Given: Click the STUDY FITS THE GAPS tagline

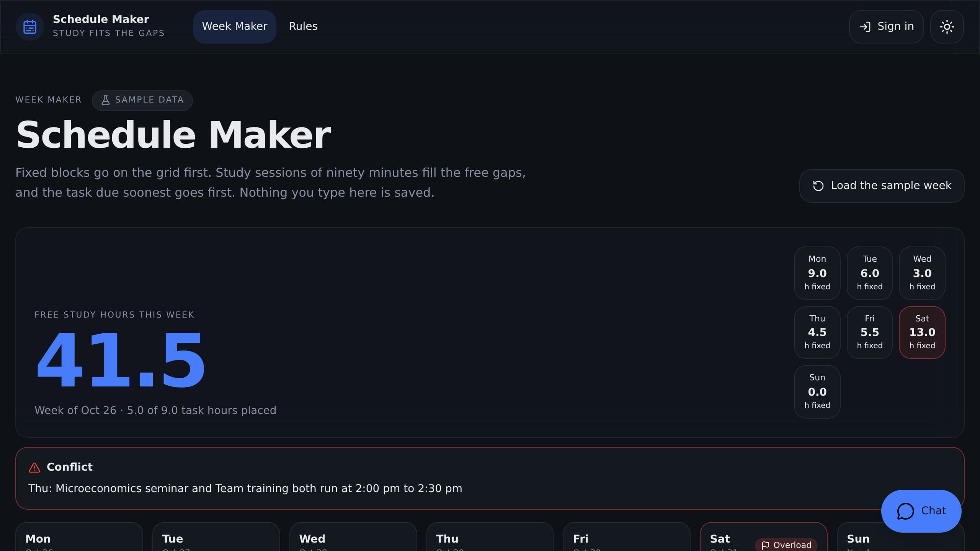Looking at the screenshot, I should pos(109,33).
